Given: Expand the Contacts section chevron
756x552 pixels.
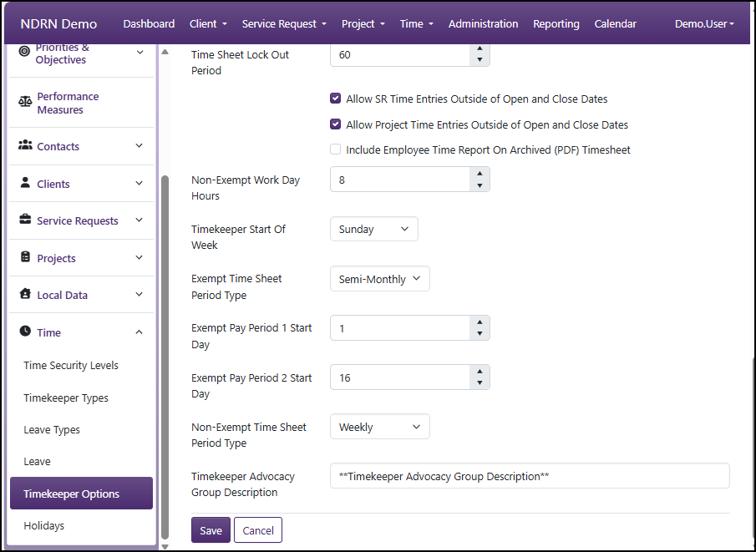Looking at the screenshot, I should pos(140,145).
